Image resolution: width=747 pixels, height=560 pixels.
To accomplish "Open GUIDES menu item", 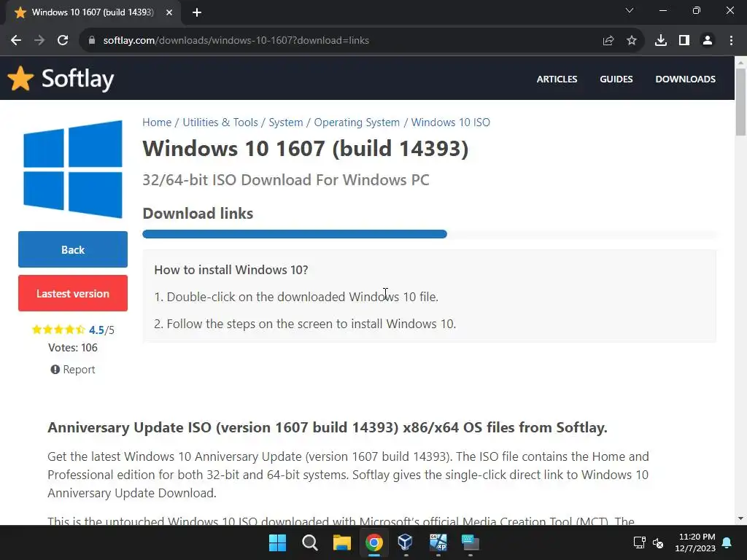I will (x=616, y=79).
